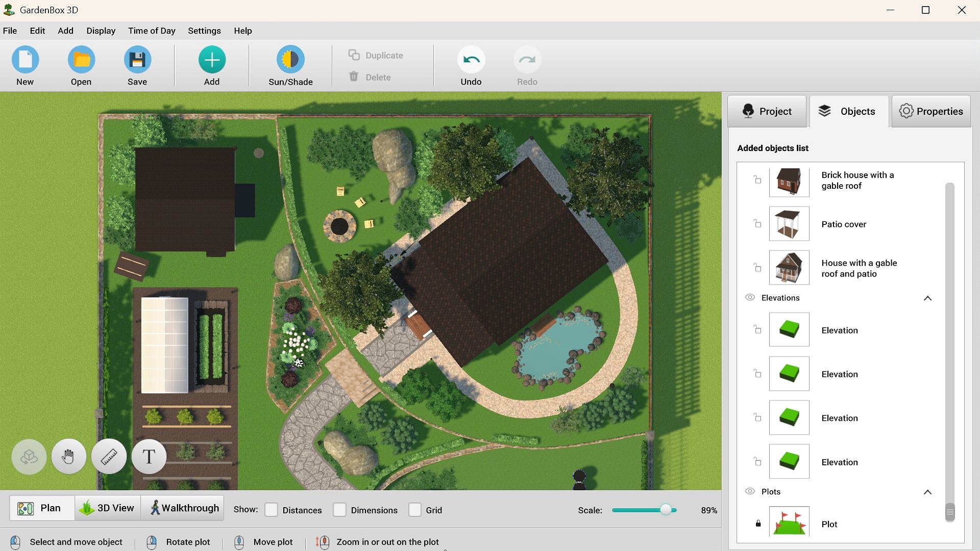Select the ruler measuring tool
Screen dimensions: 980x551
(x=109, y=456)
